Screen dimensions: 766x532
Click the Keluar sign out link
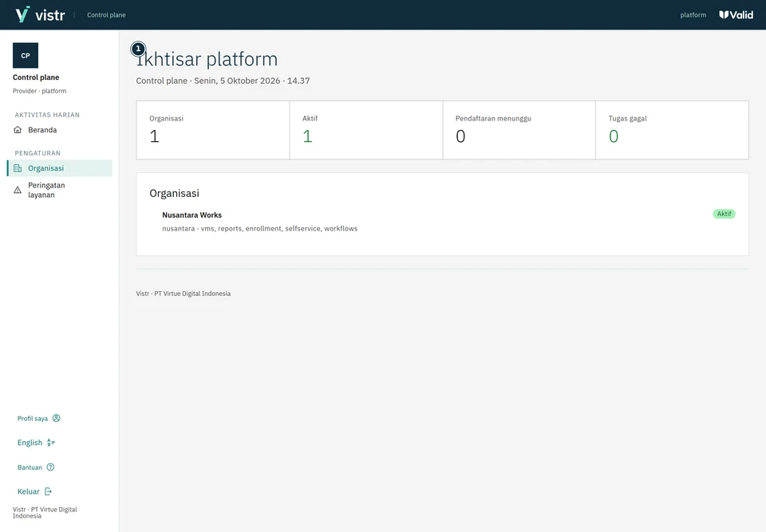click(x=34, y=491)
